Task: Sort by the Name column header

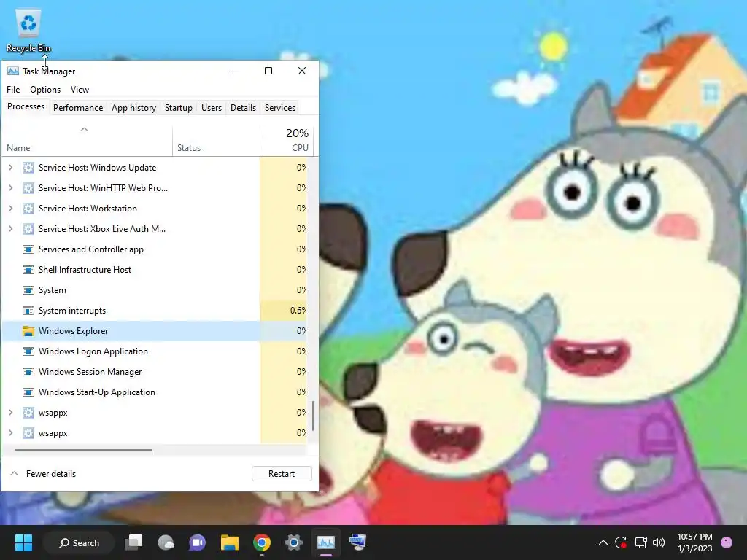Action: coord(88,141)
